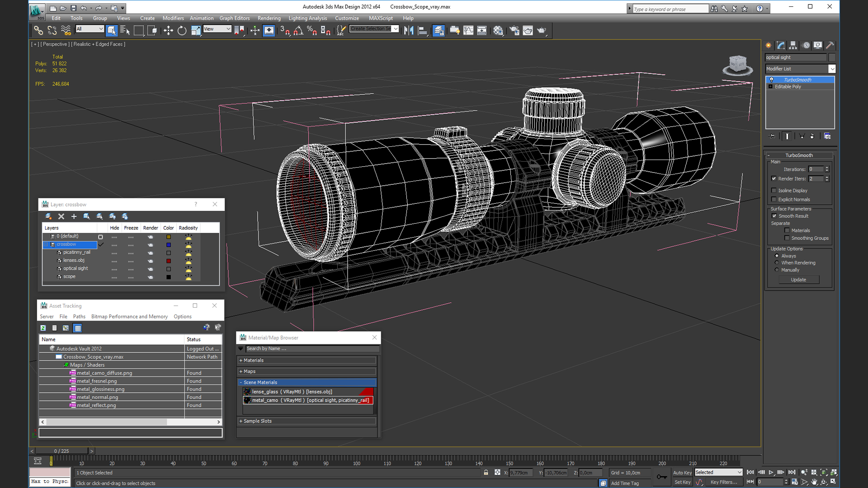Expand the Sample Slots group

pos(241,421)
